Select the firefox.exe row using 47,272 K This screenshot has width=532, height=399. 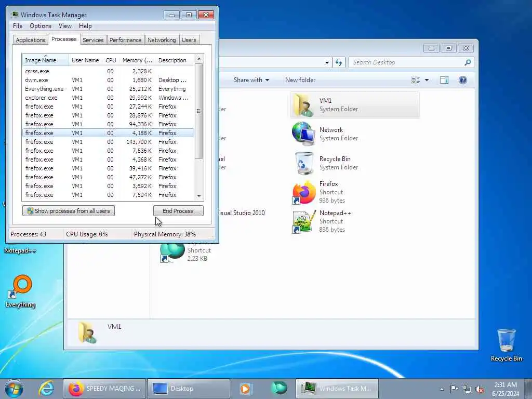[108, 177]
